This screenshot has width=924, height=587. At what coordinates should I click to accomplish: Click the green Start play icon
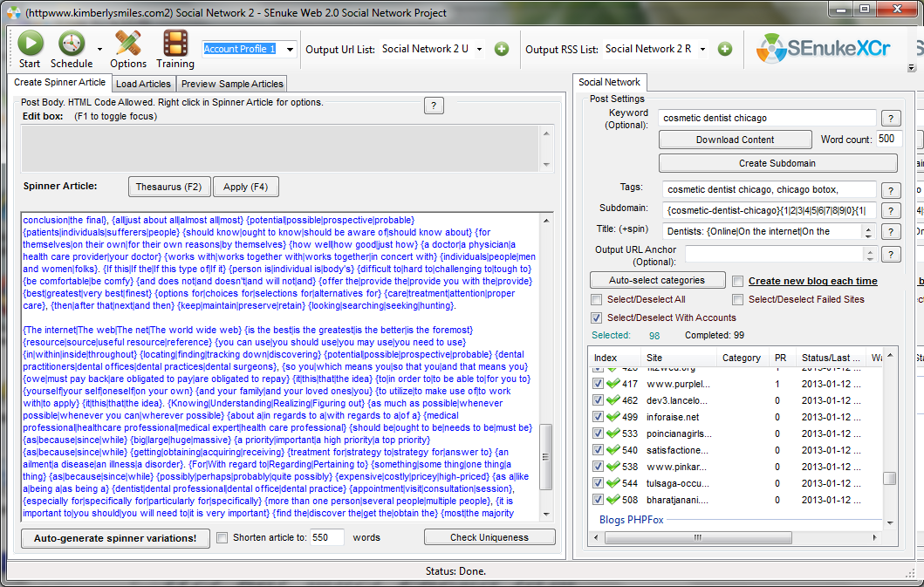pos(30,43)
